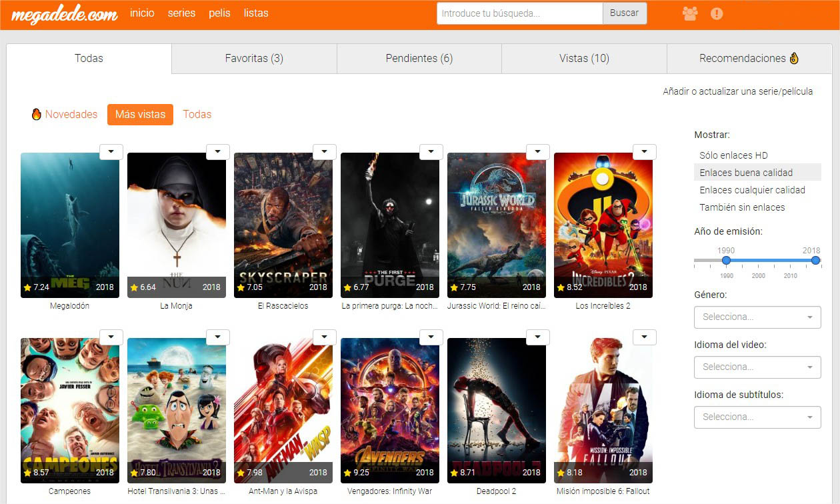
Task: Click the flame icon beside Novedades
Action: [x=37, y=114]
